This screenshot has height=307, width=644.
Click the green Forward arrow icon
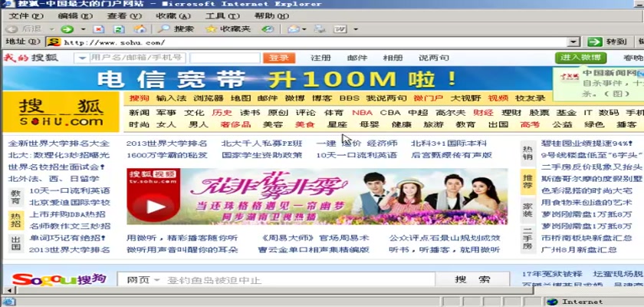(67, 29)
